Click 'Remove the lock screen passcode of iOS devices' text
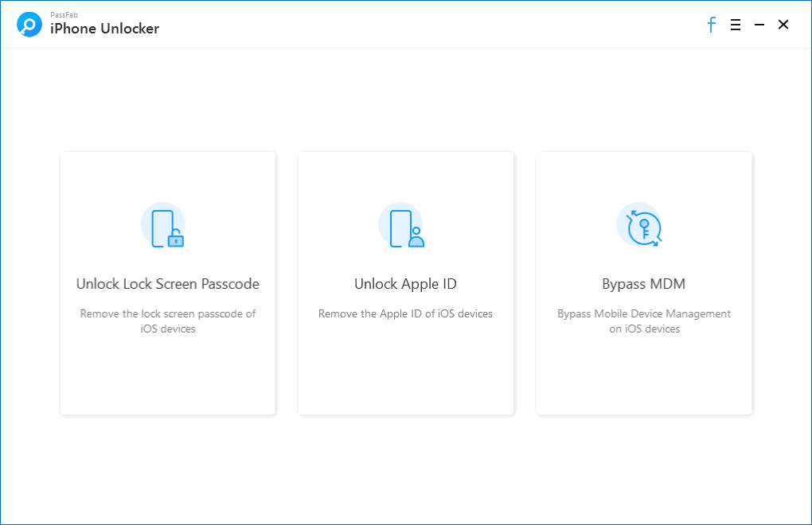Image resolution: width=812 pixels, height=525 pixels. pos(168,321)
